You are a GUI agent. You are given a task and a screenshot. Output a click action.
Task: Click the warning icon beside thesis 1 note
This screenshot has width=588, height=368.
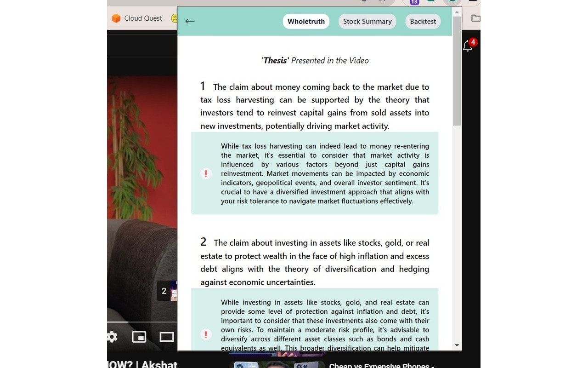pos(206,173)
